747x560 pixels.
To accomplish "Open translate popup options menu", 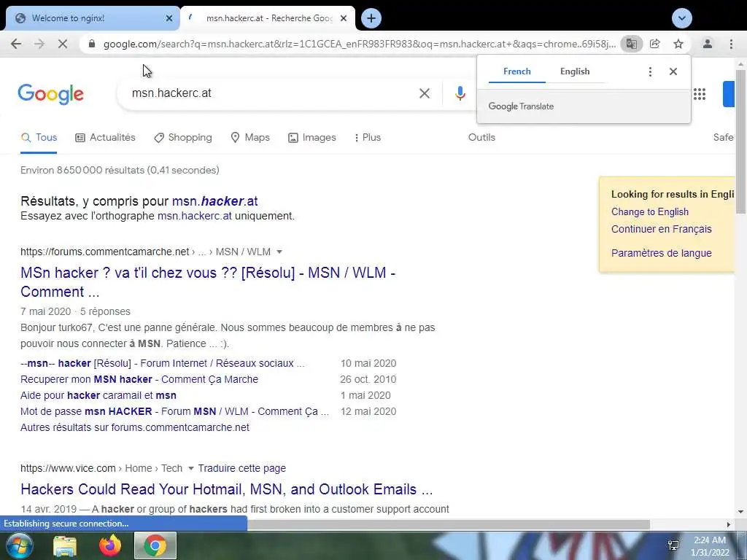I will (x=650, y=71).
